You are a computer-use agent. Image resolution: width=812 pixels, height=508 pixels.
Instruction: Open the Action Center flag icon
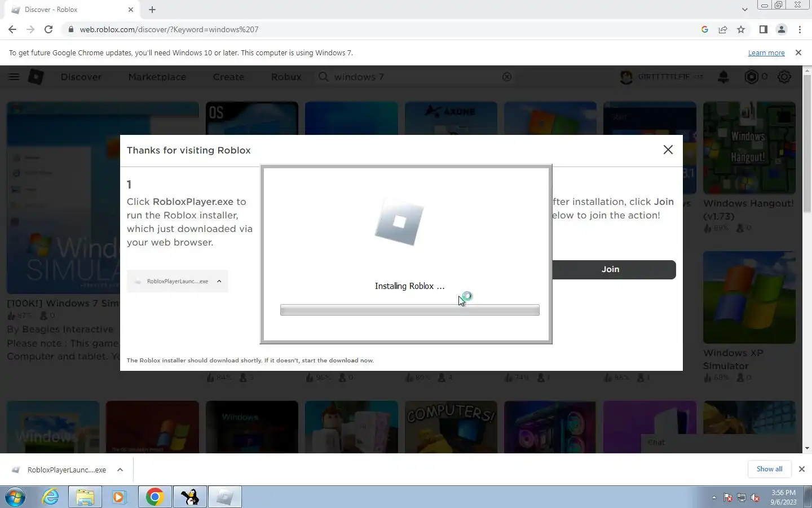[728, 498]
